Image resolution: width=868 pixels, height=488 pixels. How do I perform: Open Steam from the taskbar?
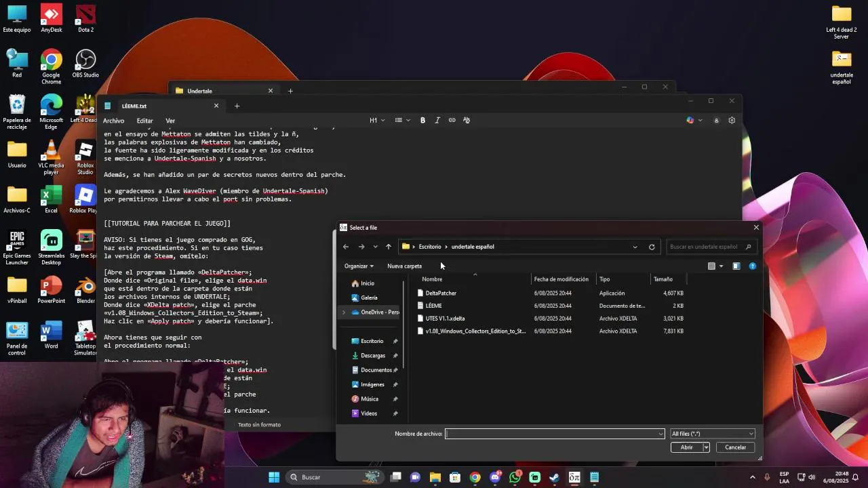click(554, 477)
